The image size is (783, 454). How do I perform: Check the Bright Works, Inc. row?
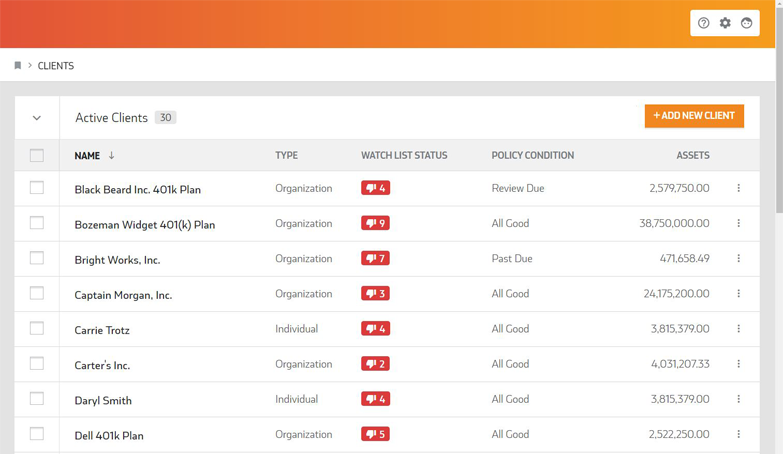(x=37, y=258)
